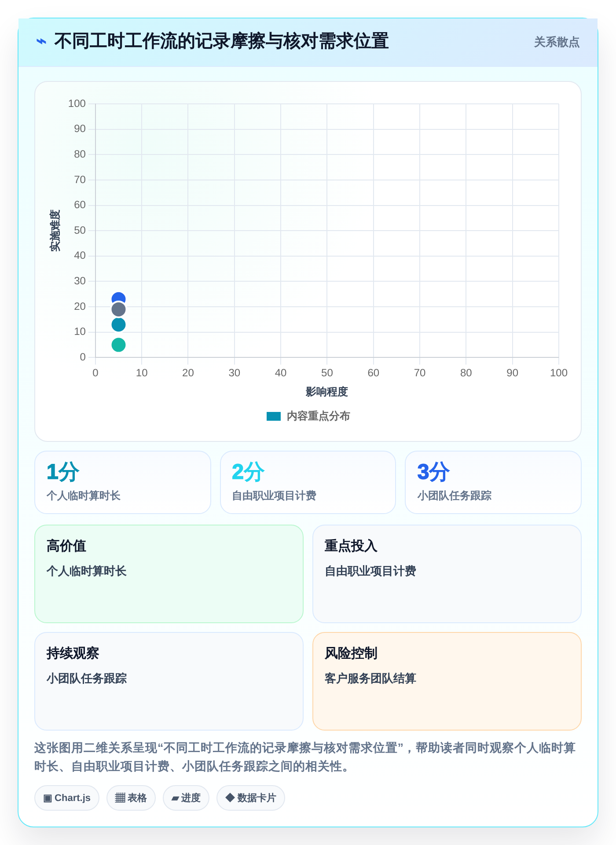
Task: Click the 表格 tag chip
Action: 131,798
